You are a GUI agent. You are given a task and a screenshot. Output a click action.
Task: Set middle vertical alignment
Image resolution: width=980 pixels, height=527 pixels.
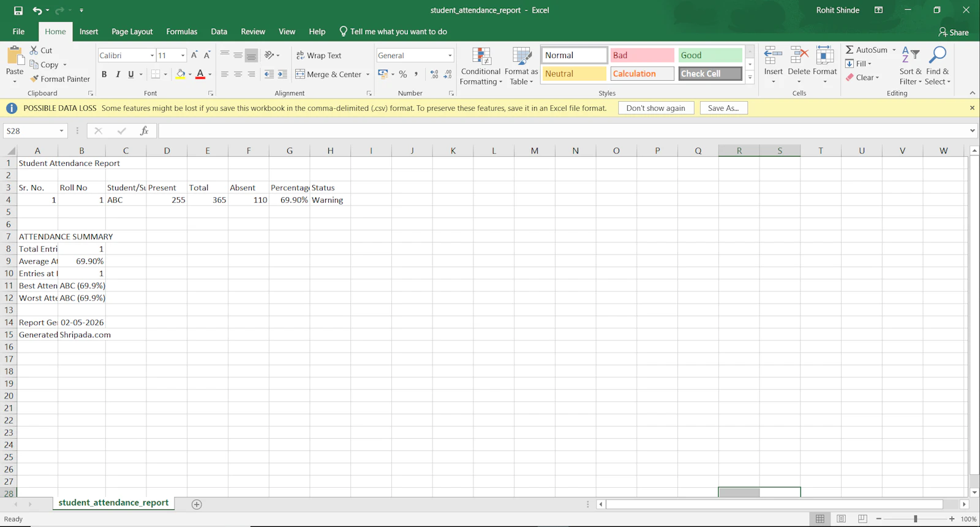pyautogui.click(x=238, y=55)
